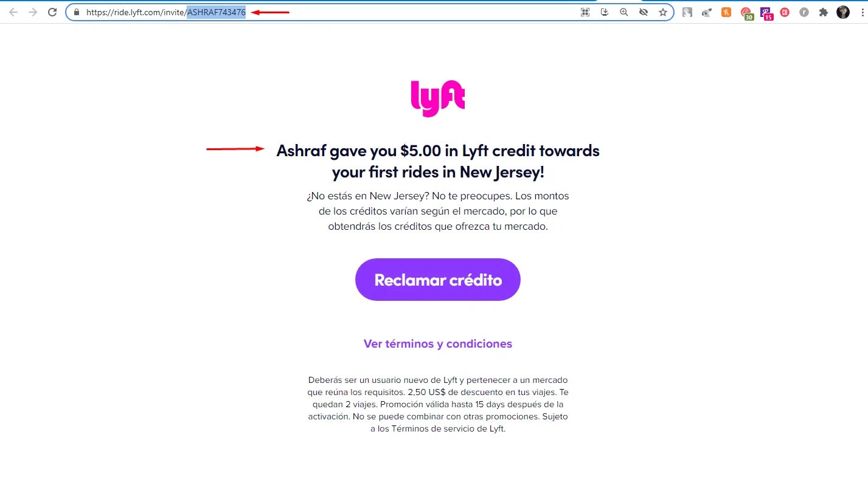Open the red extension with 30 badge

746,13
